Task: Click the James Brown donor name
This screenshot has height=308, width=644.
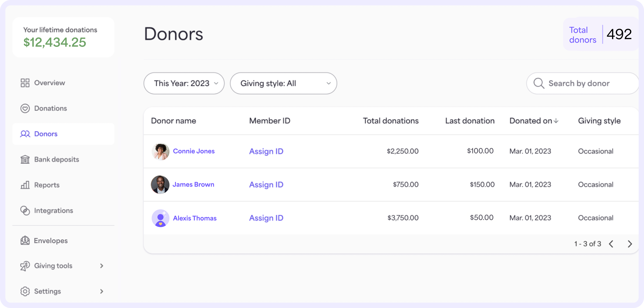Action: (x=193, y=184)
